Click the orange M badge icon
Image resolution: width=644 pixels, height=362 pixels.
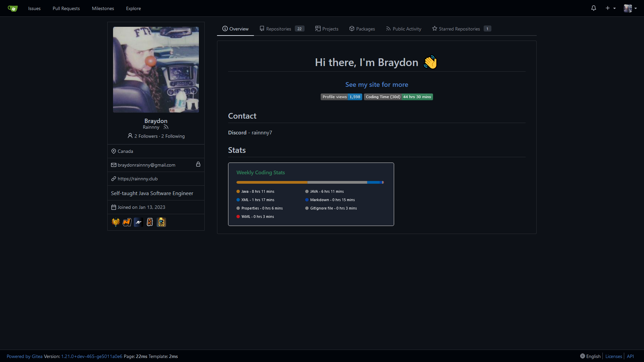coord(127,222)
